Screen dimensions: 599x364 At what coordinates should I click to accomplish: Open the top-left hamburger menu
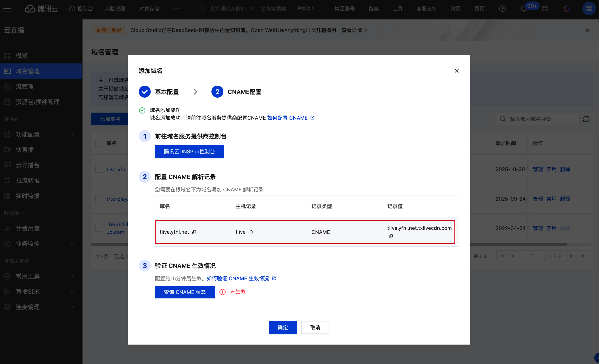(7, 9)
